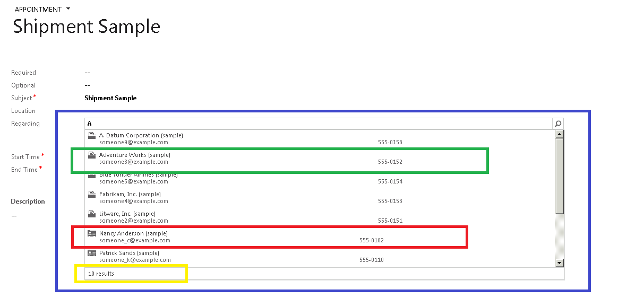Click account icon beside Adventure Works
Screen dimensions: 644x307
pyautogui.click(x=91, y=155)
